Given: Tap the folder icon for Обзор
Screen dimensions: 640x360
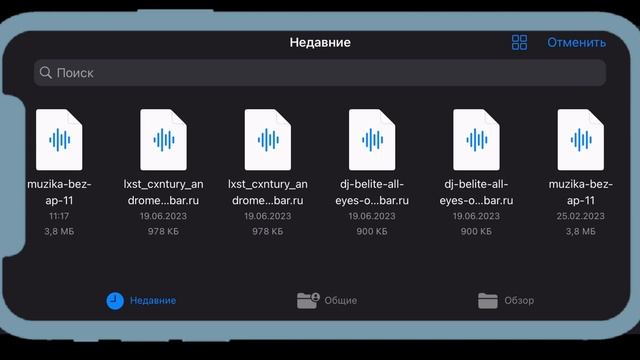Looking at the screenshot, I should [x=488, y=301].
